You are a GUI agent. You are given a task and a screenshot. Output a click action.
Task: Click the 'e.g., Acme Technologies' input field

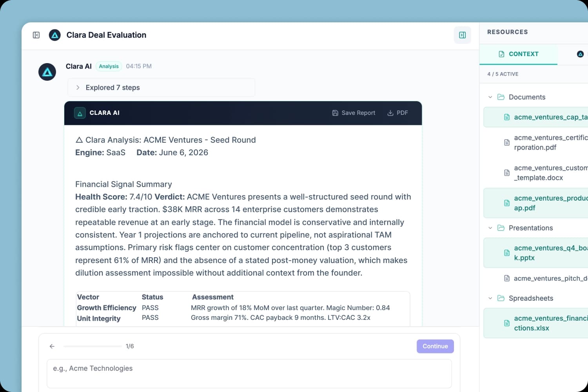point(249,374)
